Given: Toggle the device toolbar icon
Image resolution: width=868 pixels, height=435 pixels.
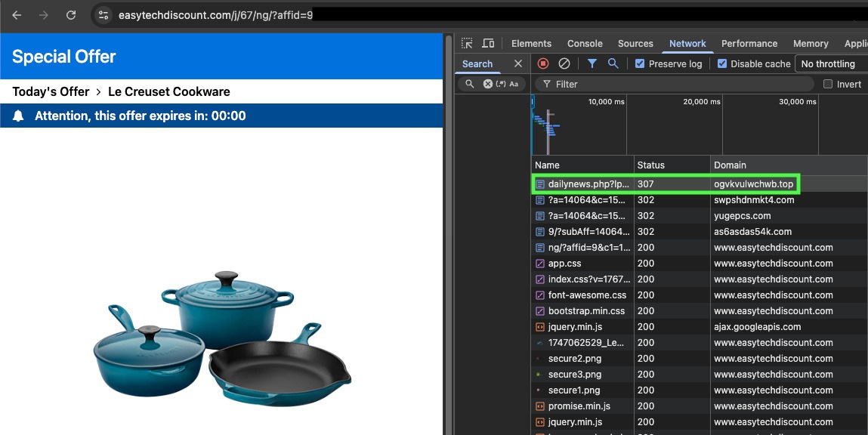Looking at the screenshot, I should click(488, 43).
